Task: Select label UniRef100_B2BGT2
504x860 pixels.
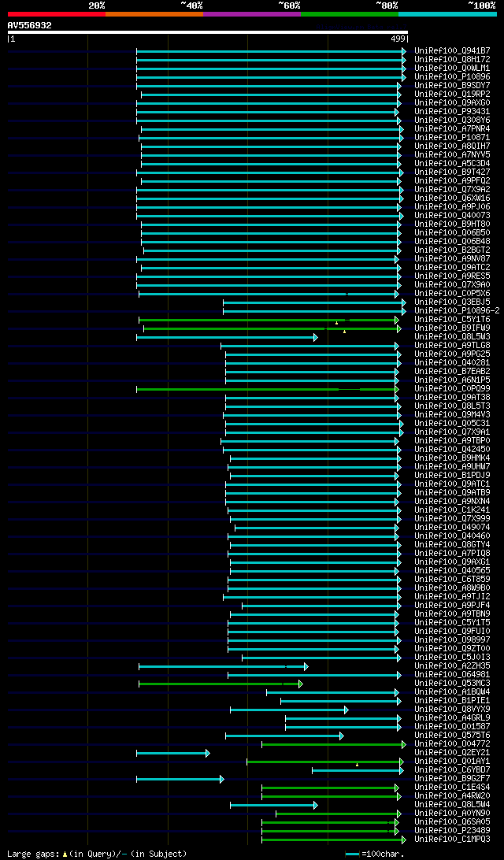Action: (x=453, y=250)
